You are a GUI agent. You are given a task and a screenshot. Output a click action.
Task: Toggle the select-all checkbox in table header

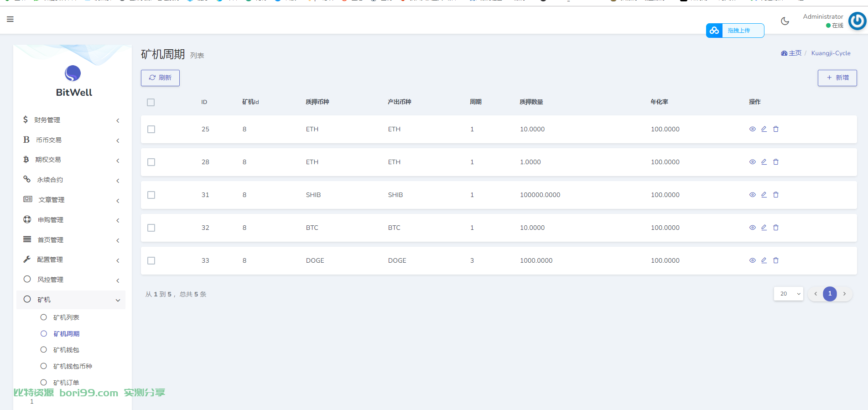pos(151,102)
